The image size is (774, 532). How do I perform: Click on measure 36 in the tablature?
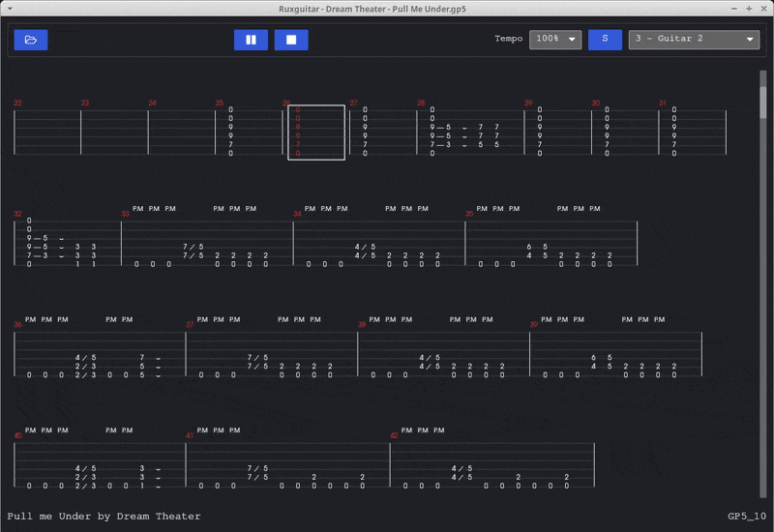click(99, 354)
